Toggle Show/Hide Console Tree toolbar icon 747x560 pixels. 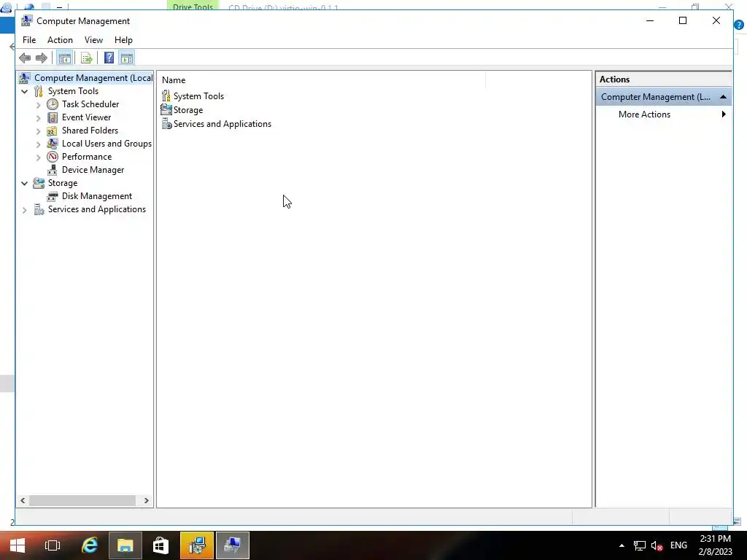(64, 58)
